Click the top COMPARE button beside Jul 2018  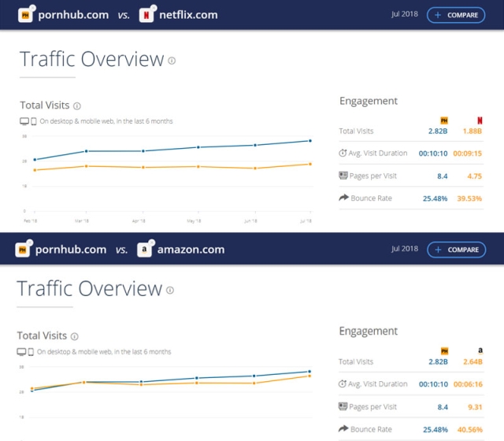456,15
